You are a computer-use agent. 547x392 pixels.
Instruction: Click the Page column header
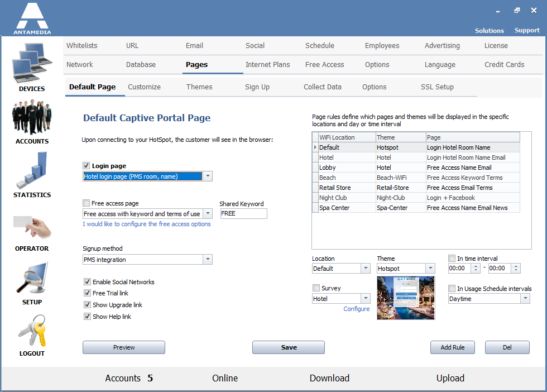[473, 137]
